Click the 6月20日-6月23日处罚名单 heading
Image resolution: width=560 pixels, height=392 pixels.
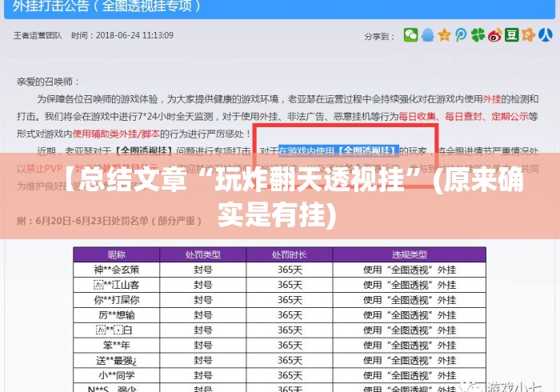coord(110,221)
